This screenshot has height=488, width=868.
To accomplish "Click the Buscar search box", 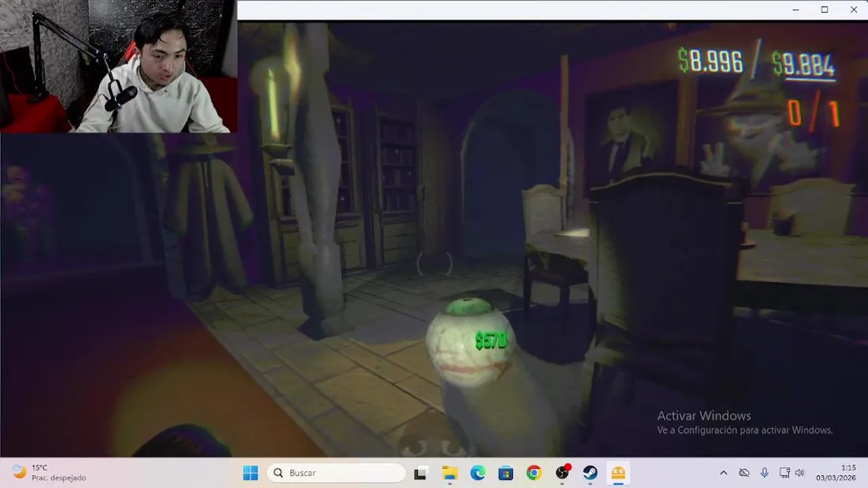I will [x=336, y=472].
